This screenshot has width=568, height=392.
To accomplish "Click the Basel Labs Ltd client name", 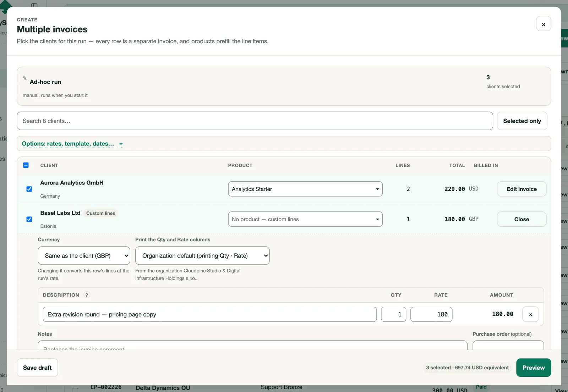I will (x=60, y=213).
